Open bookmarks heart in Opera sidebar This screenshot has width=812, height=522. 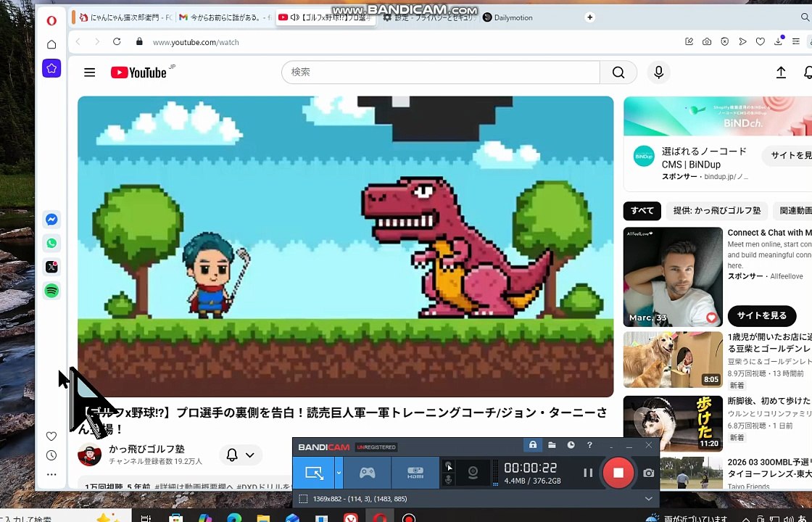[x=51, y=436]
